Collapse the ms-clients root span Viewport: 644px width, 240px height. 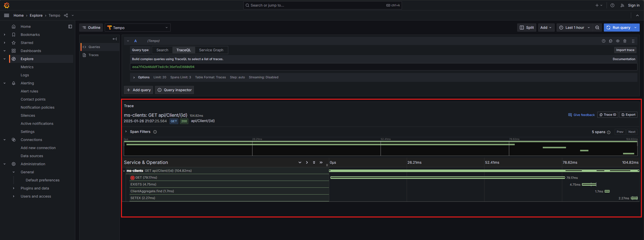click(x=124, y=171)
